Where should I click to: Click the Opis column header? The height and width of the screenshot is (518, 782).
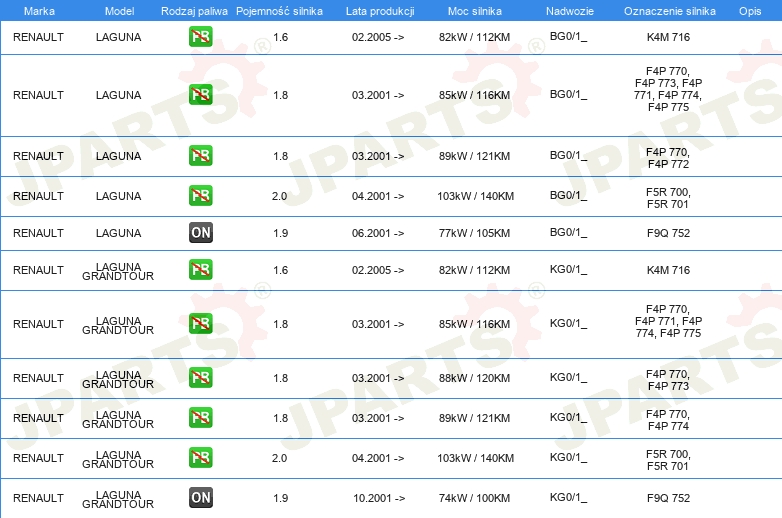(x=750, y=11)
